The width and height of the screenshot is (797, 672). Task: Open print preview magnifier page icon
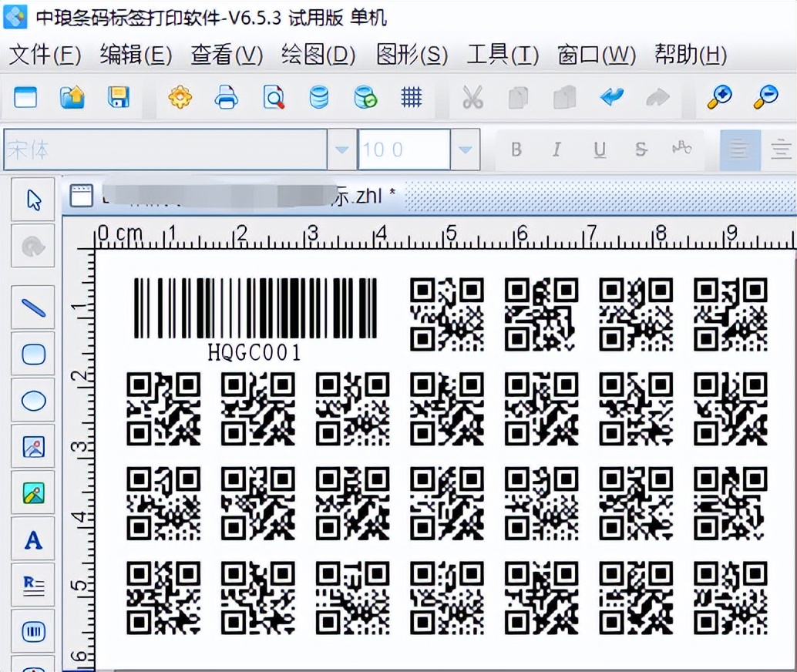pos(274,96)
